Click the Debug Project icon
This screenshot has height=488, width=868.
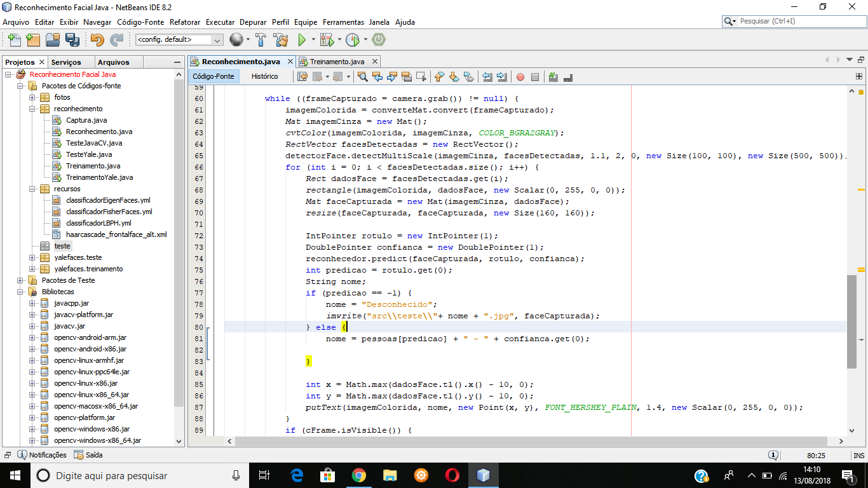click(327, 39)
